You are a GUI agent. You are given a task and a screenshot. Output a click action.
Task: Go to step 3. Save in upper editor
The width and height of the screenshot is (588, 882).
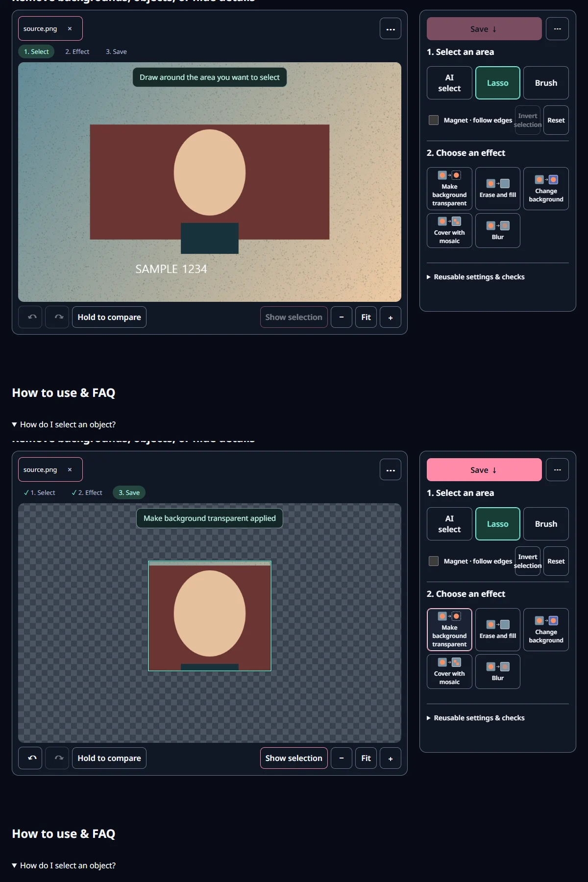116,51
